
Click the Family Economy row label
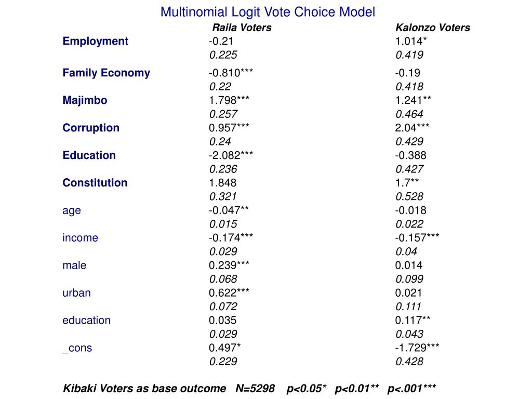pos(106,73)
